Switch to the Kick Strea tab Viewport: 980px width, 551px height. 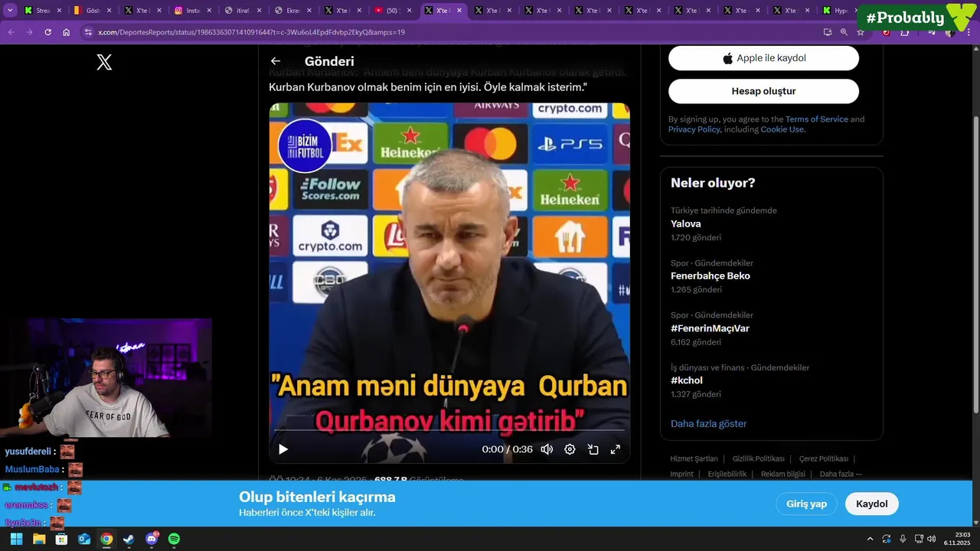coord(41,11)
